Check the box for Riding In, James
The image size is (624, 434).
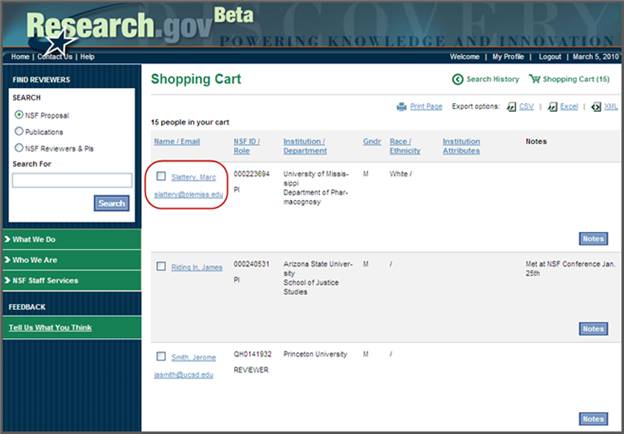(x=161, y=265)
